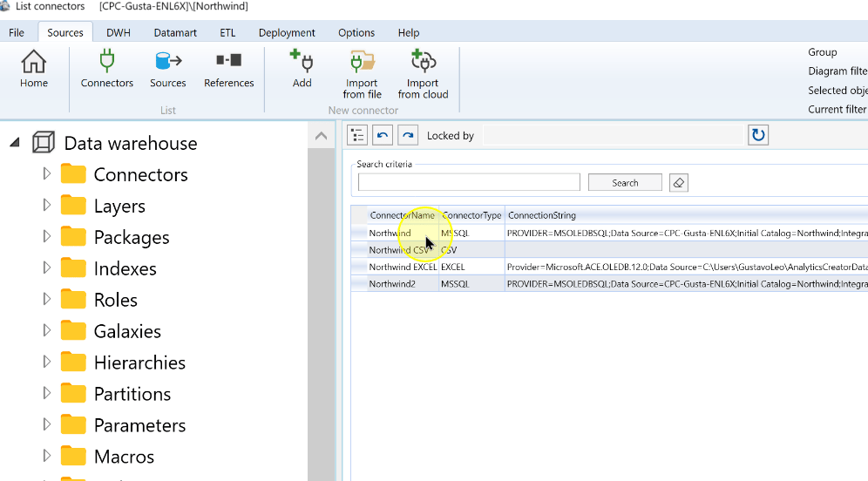Open the Sources list icon in ribbon
Image resolution: width=868 pixels, height=481 pixels.
pos(167,69)
